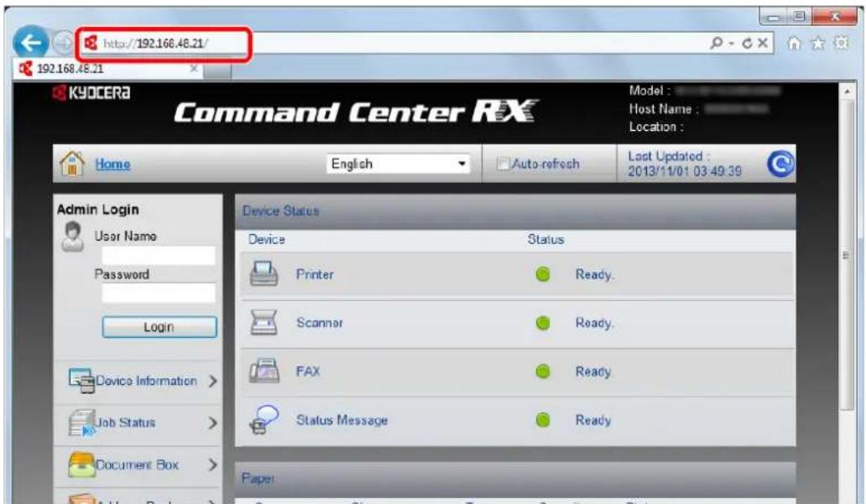Click the Job Status icon
This screenshot has width=866, height=504.
(x=81, y=423)
